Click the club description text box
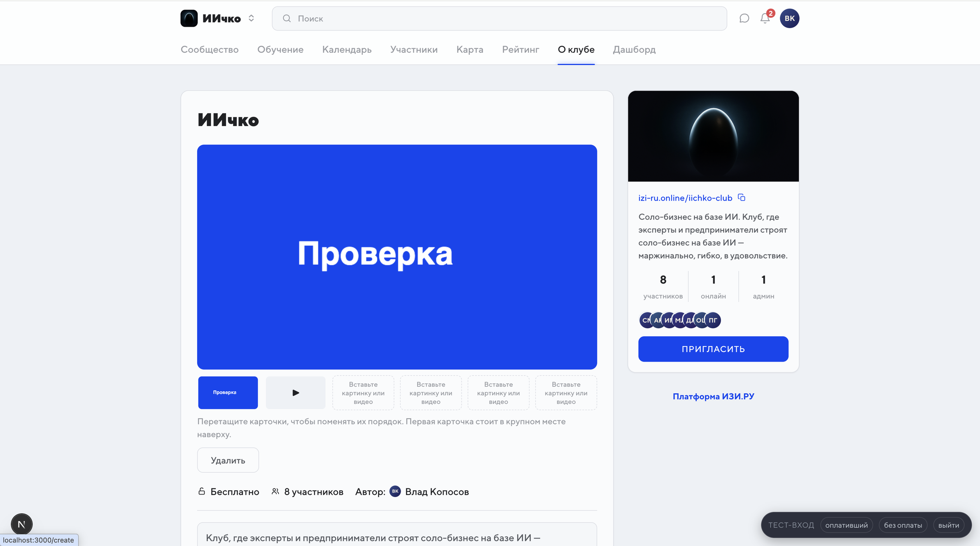 click(397, 534)
